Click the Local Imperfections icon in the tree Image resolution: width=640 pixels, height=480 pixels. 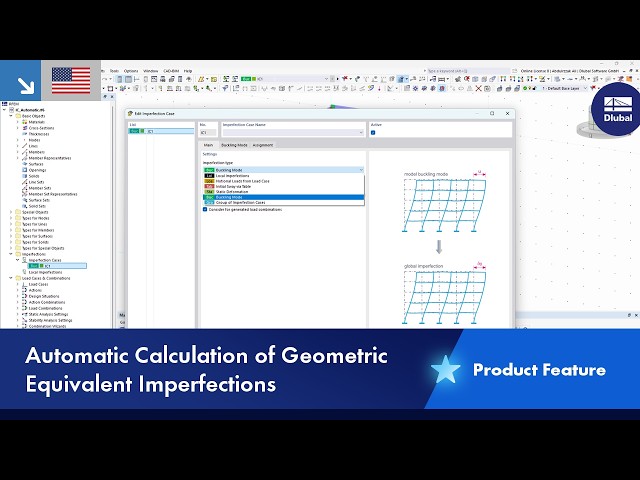(24, 272)
